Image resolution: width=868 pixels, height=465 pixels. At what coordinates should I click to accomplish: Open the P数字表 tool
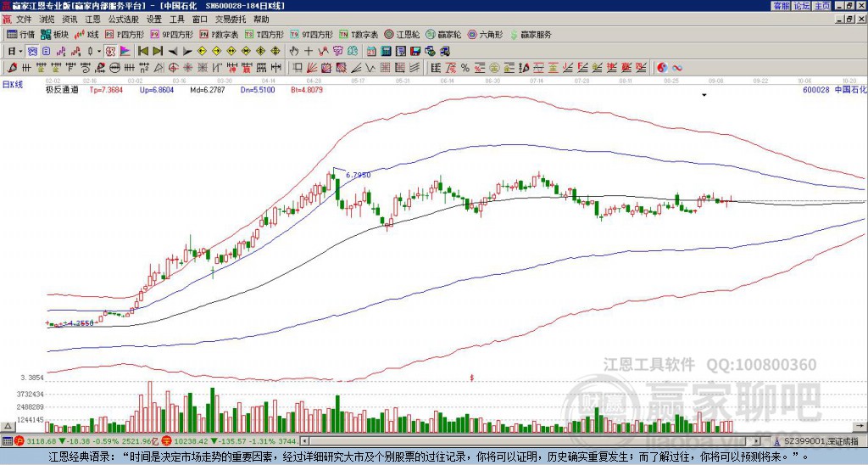(220, 34)
